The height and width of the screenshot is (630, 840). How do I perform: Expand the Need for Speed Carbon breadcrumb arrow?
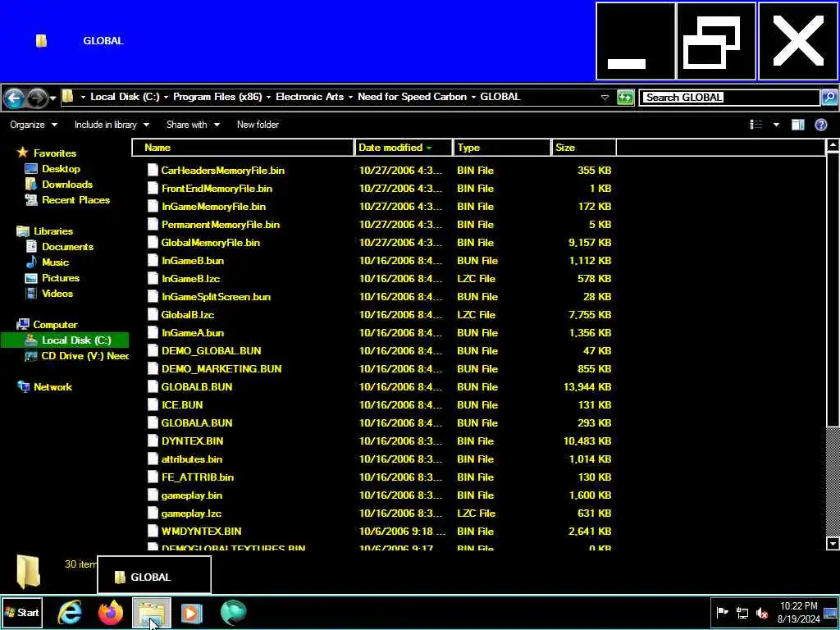click(473, 97)
